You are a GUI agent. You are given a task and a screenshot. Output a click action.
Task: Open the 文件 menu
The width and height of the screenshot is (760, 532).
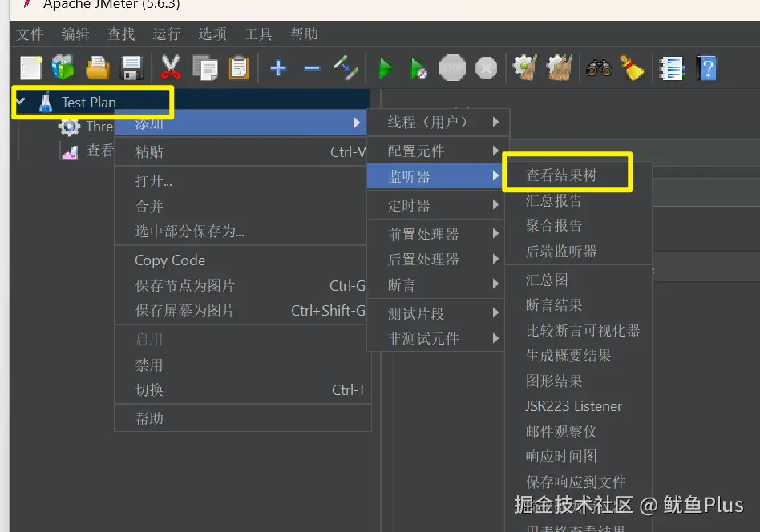click(30, 34)
